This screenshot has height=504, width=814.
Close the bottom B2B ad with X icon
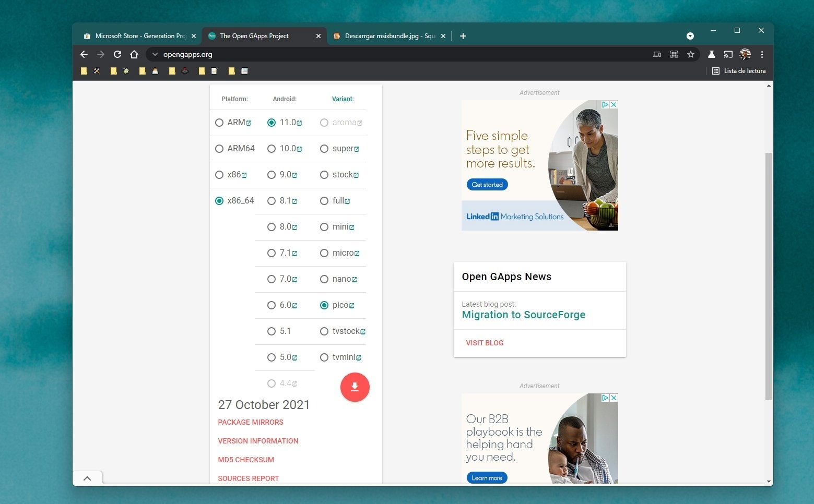614,398
